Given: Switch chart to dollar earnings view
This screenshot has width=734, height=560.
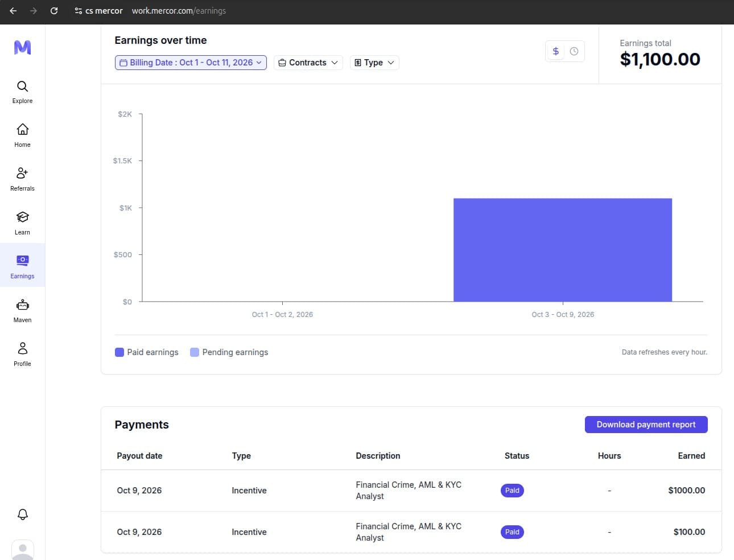Looking at the screenshot, I should (x=556, y=51).
